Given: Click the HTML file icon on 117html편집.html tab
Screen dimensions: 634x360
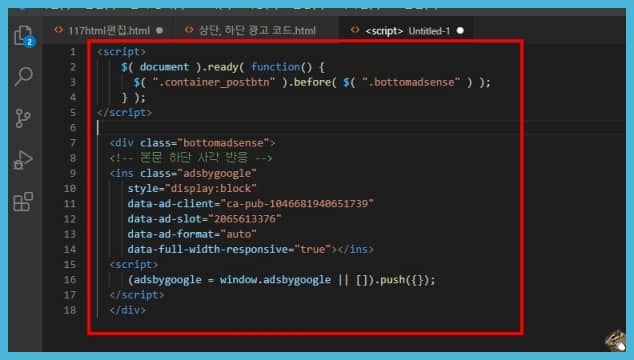Looking at the screenshot, I should coord(59,30).
